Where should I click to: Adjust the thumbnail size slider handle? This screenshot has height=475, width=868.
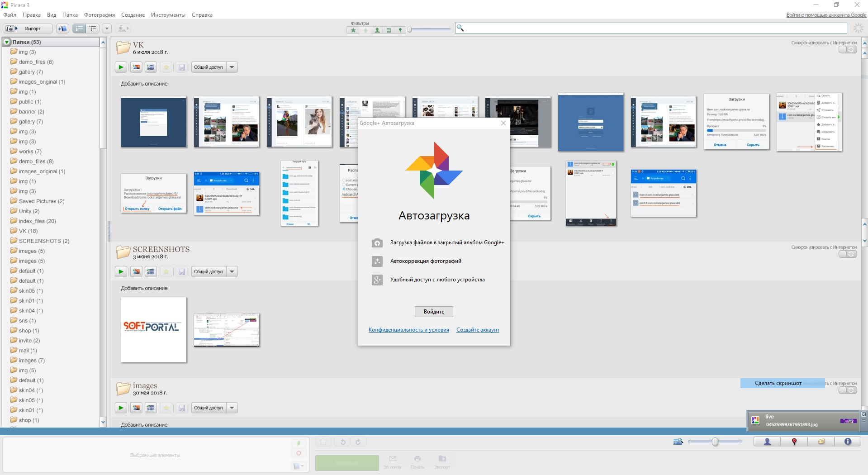pos(715,442)
